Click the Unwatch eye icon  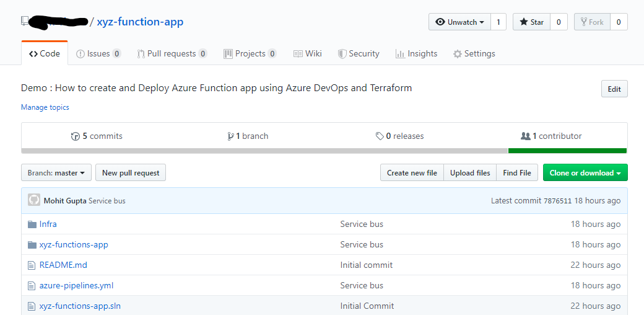point(440,22)
